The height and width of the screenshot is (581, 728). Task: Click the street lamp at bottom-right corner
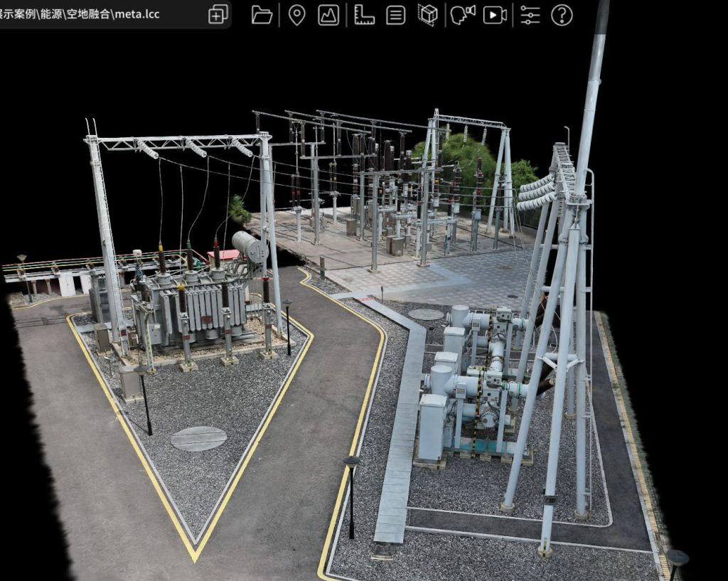677,560
